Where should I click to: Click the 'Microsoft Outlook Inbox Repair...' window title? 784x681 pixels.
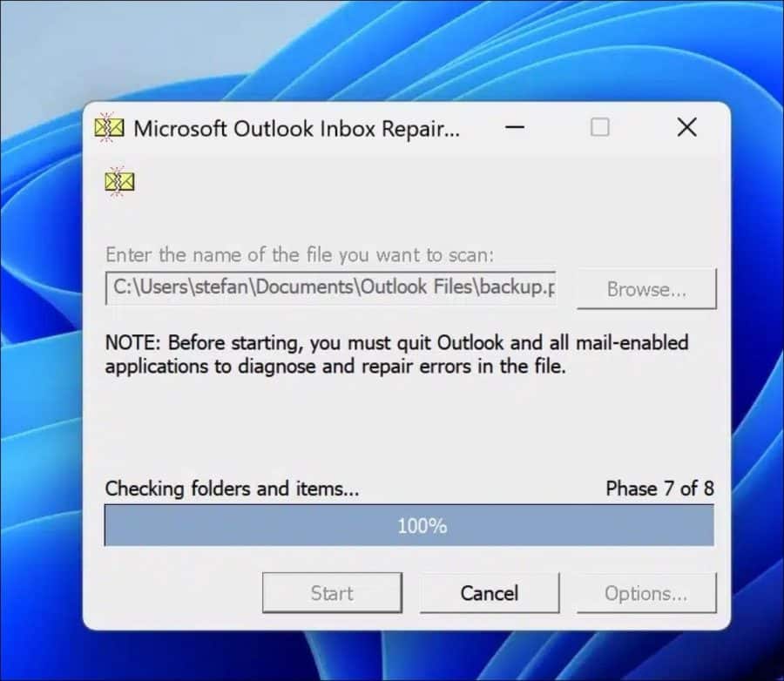(296, 129)
